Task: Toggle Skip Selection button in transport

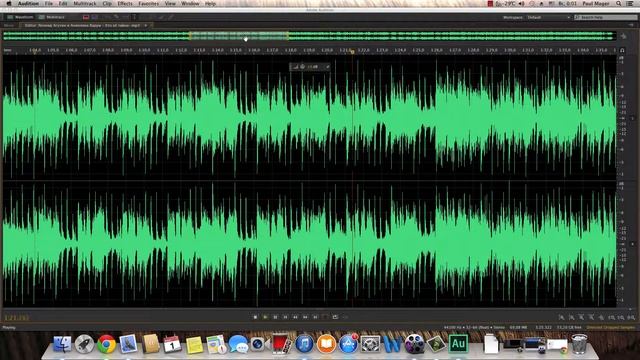Action: click(345, 317)
